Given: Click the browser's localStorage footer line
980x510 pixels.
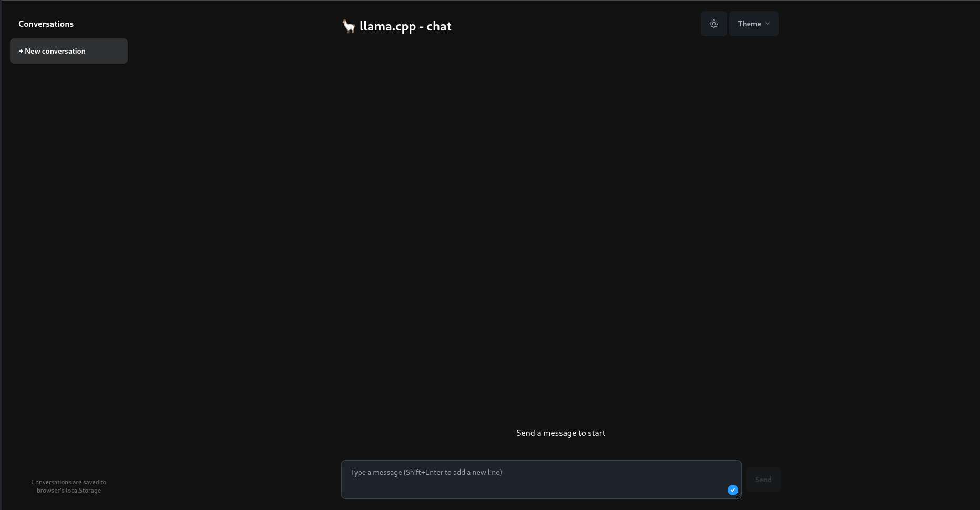Looking at the screenshot, I should (69, 491).
